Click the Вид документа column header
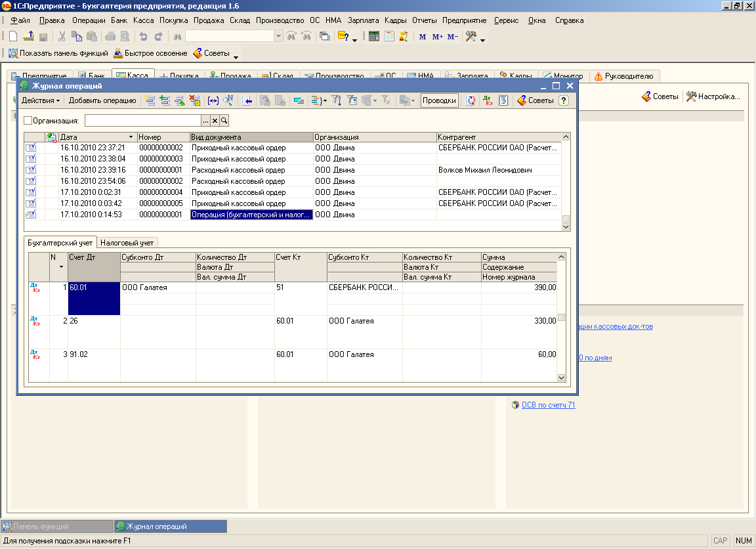Image resolution: width=756 pixels, height=550 pixels. [251, 137]
